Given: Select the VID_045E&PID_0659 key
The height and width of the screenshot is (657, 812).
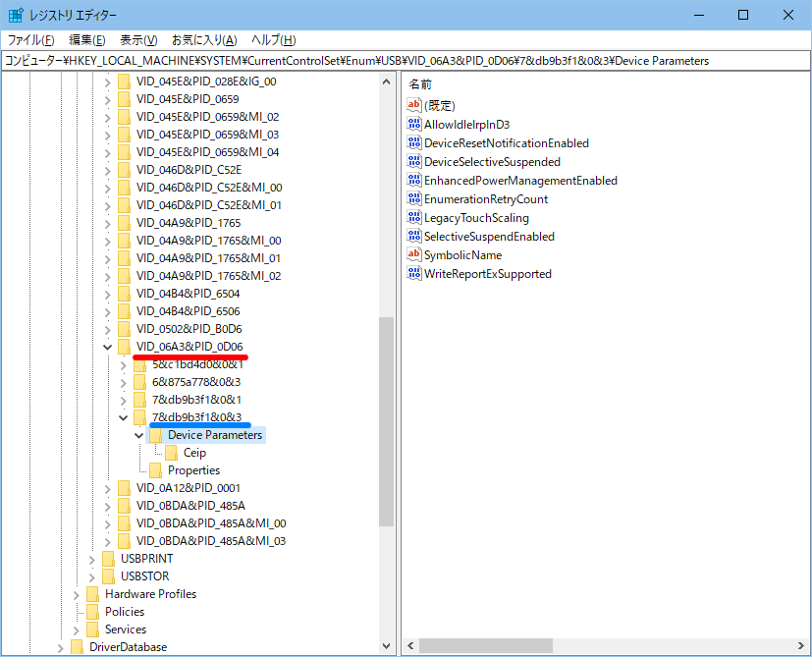Looking at the screenshot, I should pos(188,99).
